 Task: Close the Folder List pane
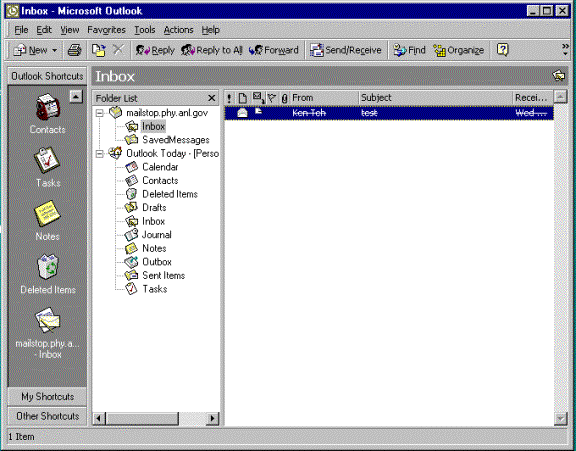[212, 98]
